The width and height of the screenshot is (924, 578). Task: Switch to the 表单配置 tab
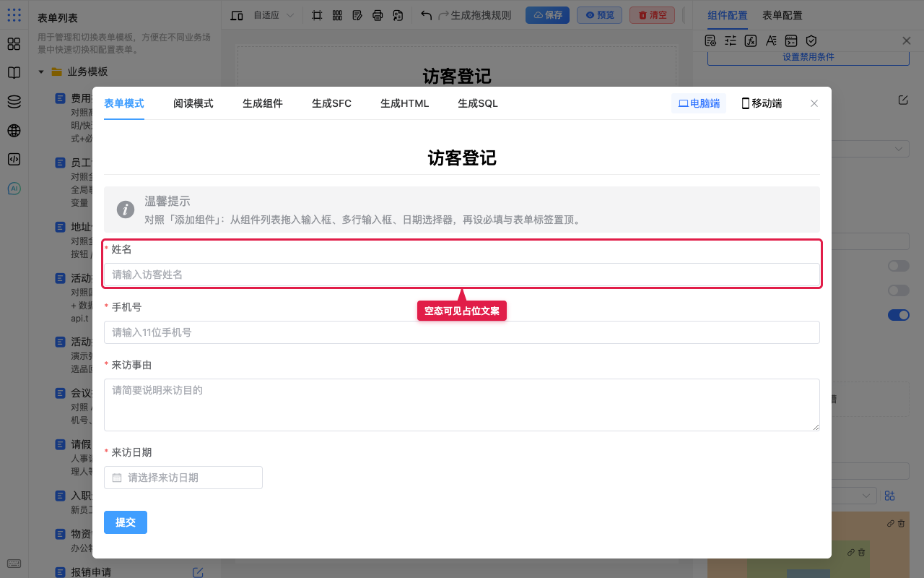(783, 15)
